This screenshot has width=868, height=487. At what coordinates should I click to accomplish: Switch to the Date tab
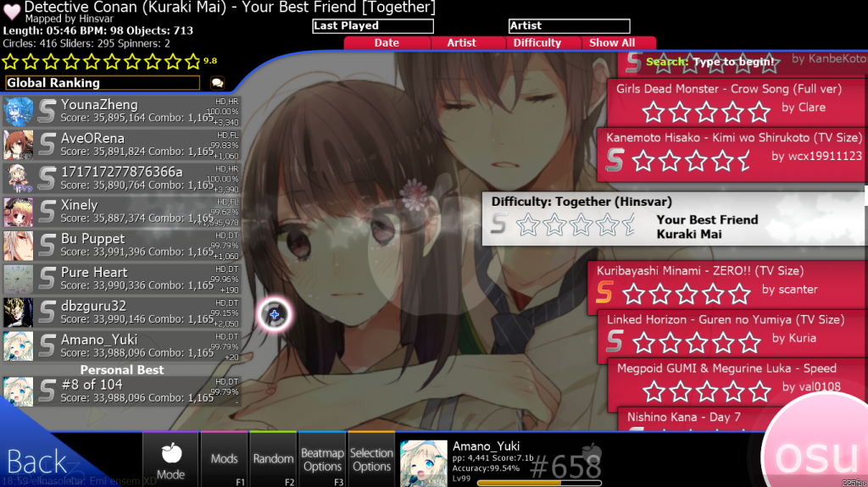[x=387, y=43]
